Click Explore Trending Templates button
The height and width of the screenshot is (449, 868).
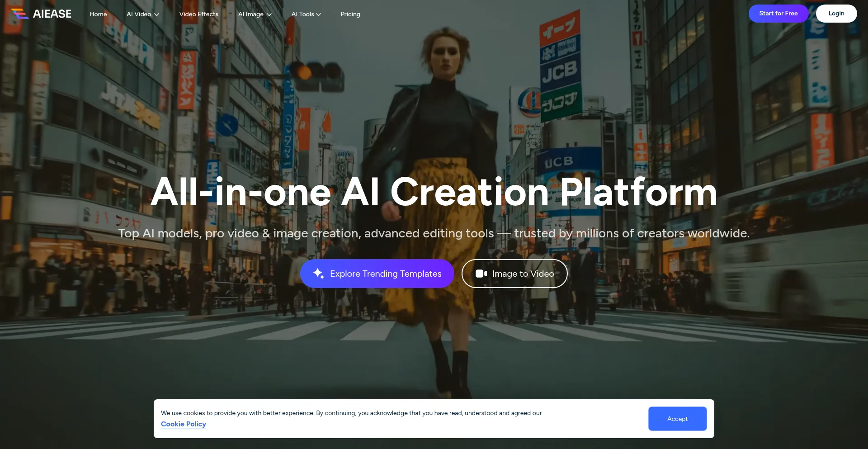[377, 274]
